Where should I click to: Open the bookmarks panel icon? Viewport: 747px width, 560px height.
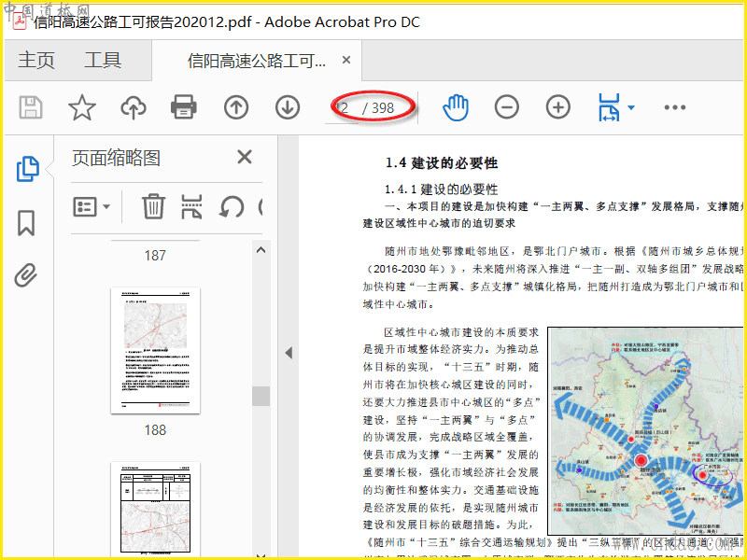(26, 223)
